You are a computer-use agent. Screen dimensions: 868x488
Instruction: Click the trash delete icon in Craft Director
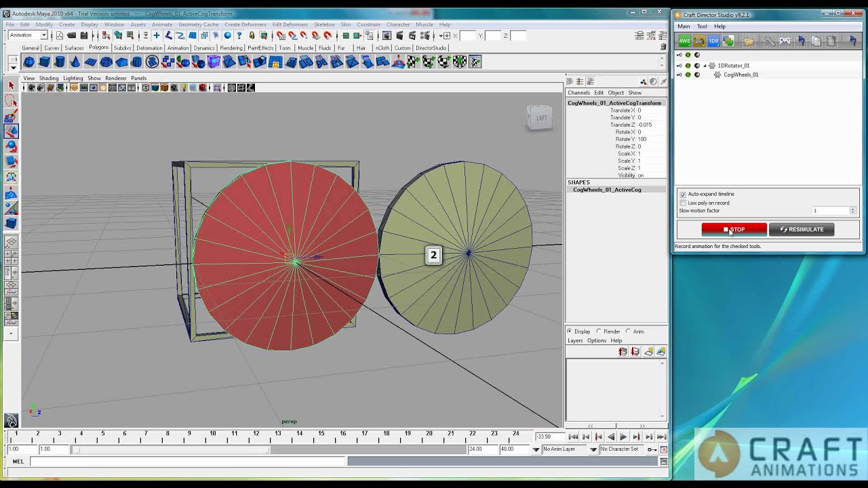[831, 41]
